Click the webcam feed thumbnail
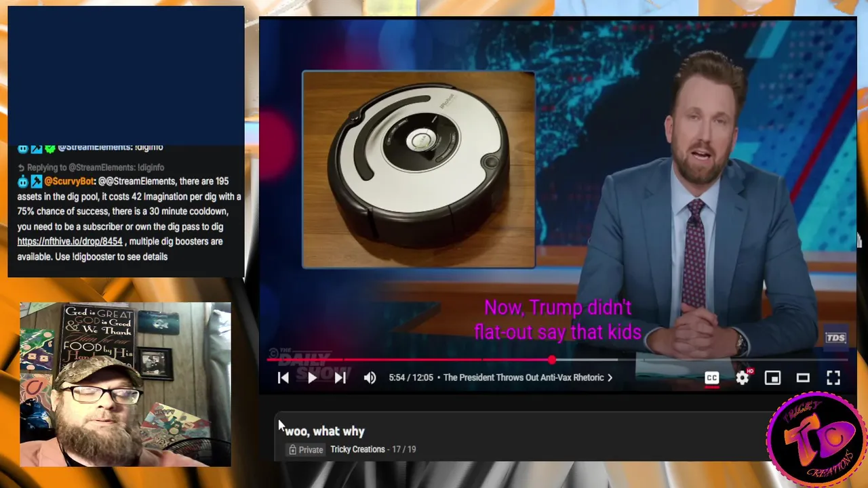Screen dimensions: 868x488 (x=125, y=384)
